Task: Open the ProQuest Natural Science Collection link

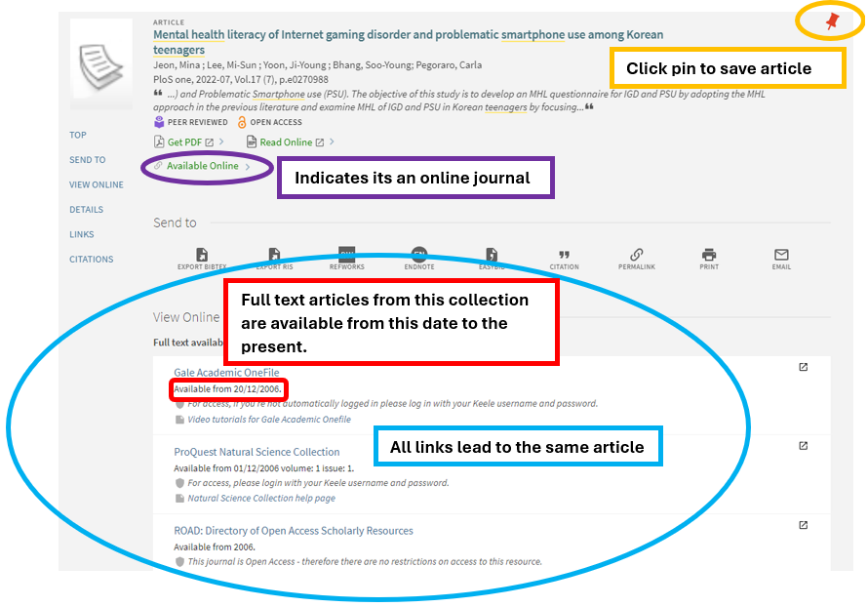Action: click(256, 452)
